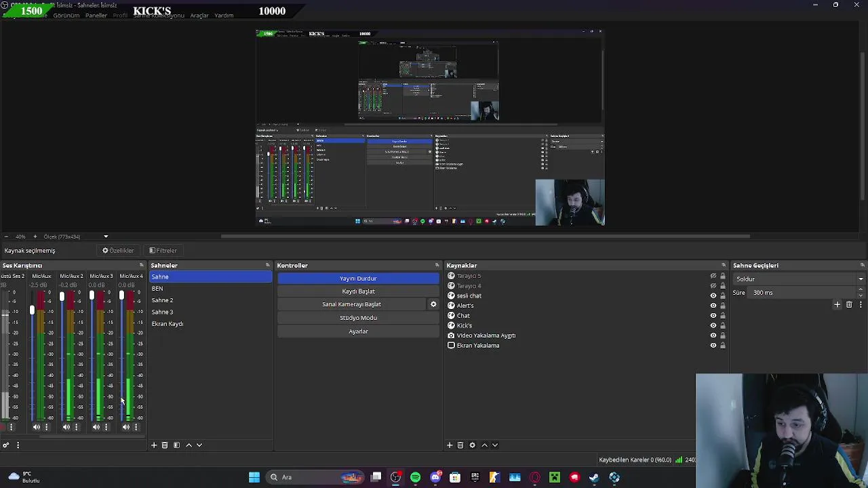This screenshot has height=488, width=868.
Task: Hide the Kick's source
Action: (x=713, y=325)
